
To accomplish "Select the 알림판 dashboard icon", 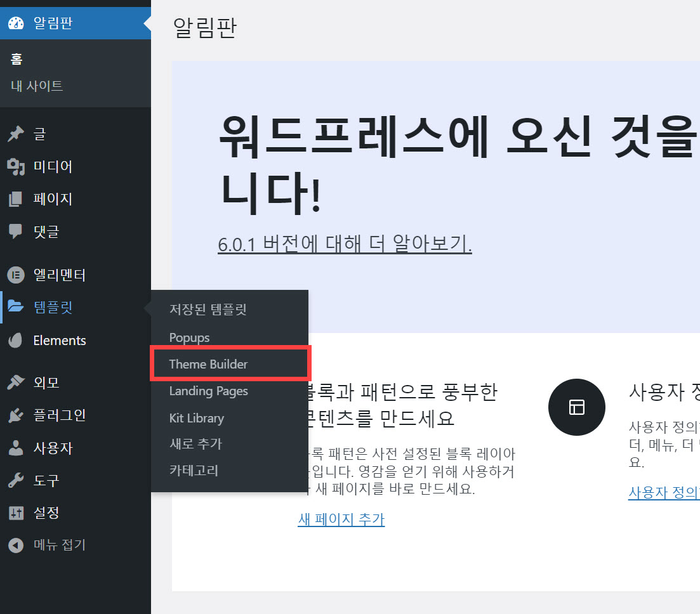I will [x=16, y=23].
